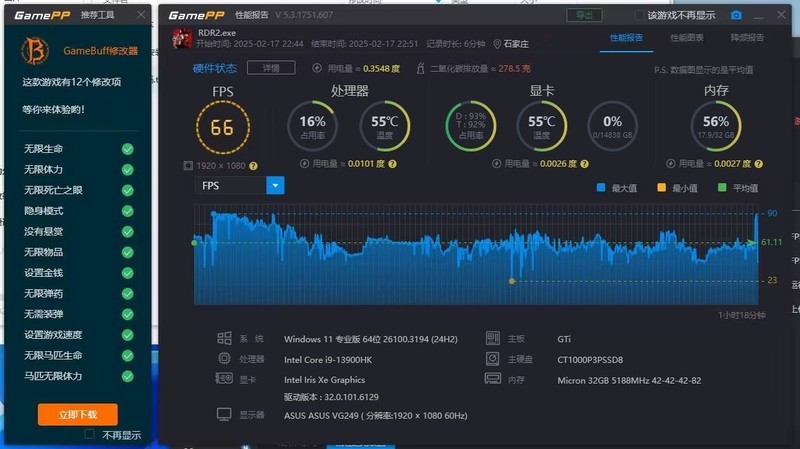Check 该游戏不再显示 checkbox

[639, 15]
